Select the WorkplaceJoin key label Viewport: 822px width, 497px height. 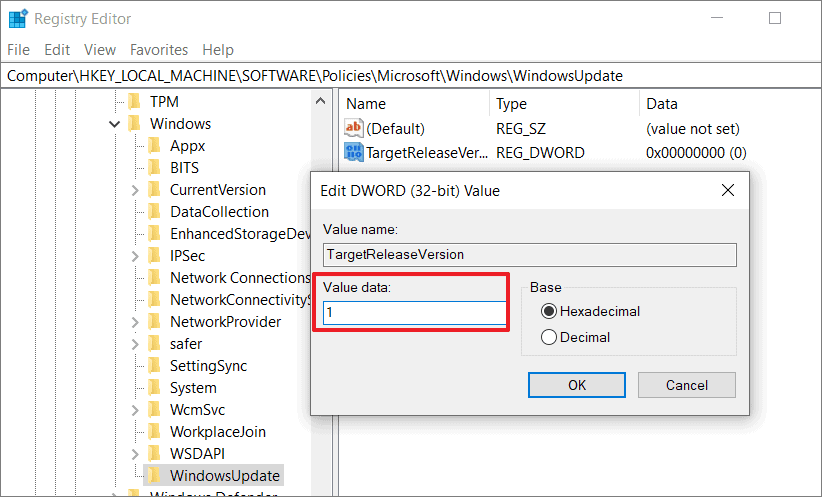click(x=218, y=432)
